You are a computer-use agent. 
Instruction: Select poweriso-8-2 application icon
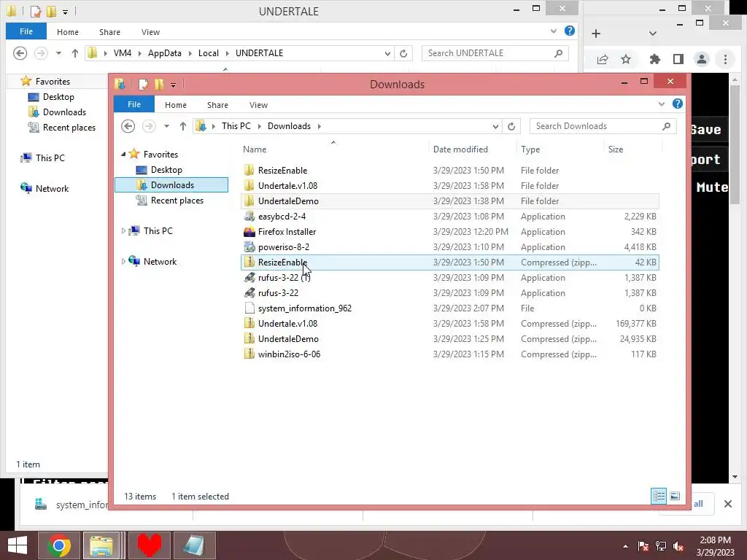pyautogui.click(x=249, y=246)
